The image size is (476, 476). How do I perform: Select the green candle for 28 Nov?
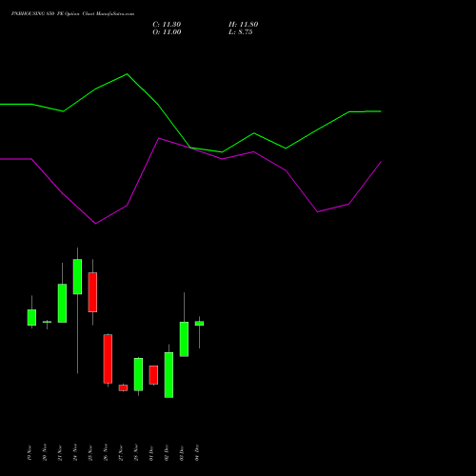(138, 374)
